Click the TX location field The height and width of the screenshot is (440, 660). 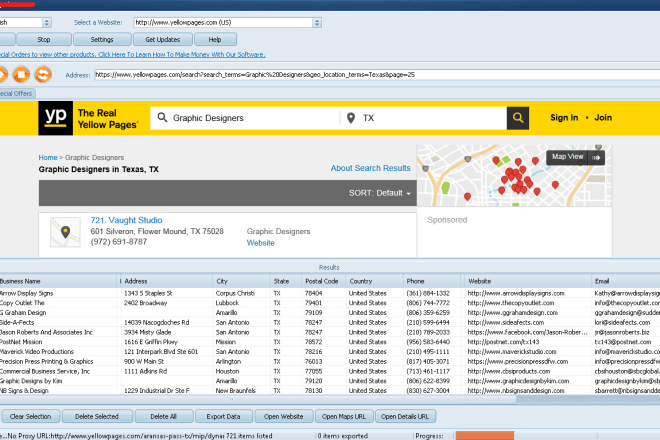pyautogui.click(x=423, y=118)
